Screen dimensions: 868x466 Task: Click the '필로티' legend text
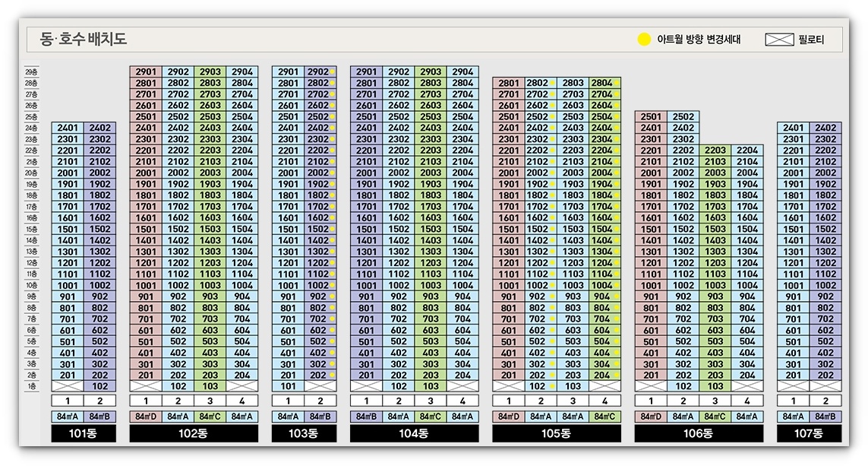pos(811,40)
